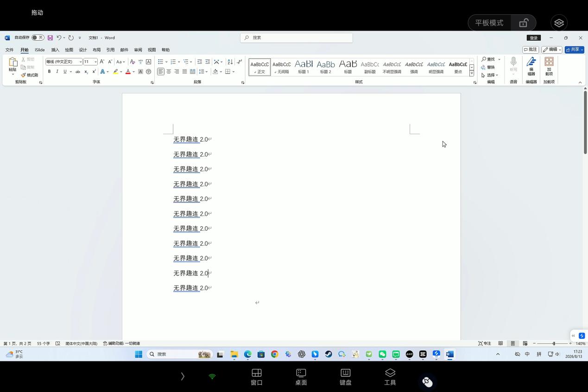
Task: Align text right
Action: tap(177, 72)
